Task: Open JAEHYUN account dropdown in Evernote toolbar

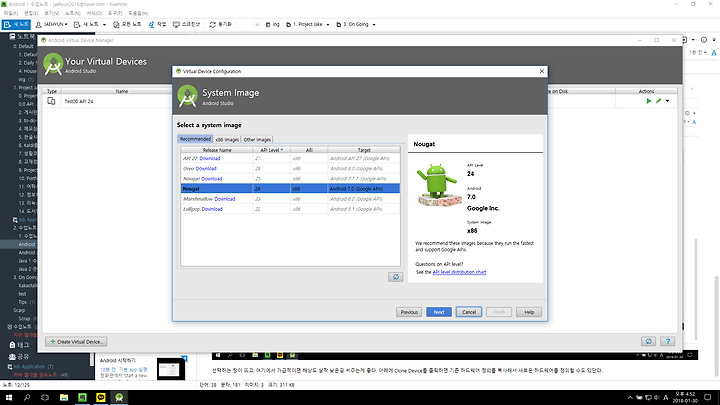Action: point(51,24)
